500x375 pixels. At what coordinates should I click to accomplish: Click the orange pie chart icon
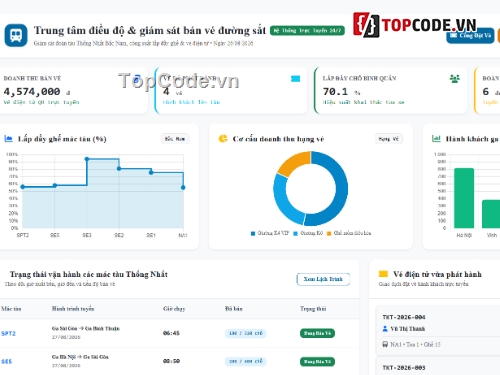[x=223, y=138]
